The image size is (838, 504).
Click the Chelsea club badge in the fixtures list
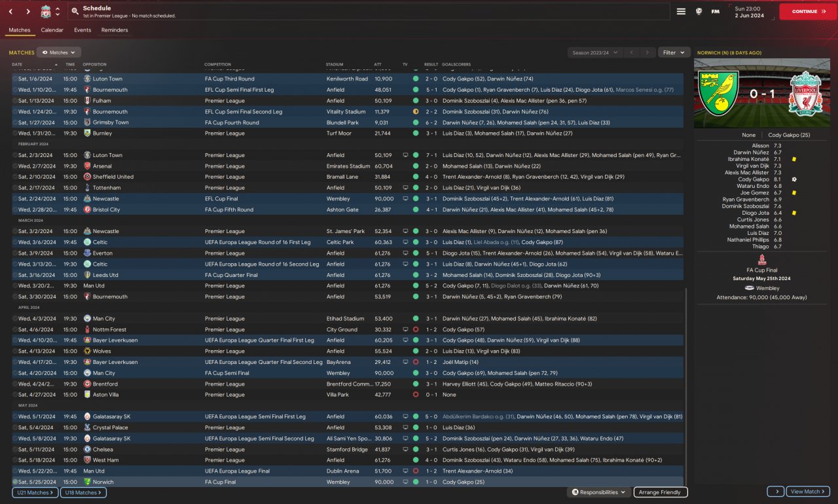pos(88,450)
